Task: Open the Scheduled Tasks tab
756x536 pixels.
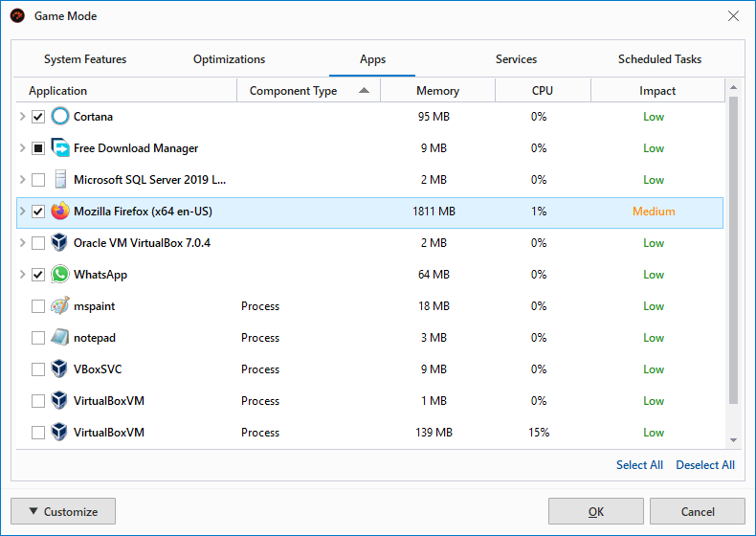Action: click(659, 59)
